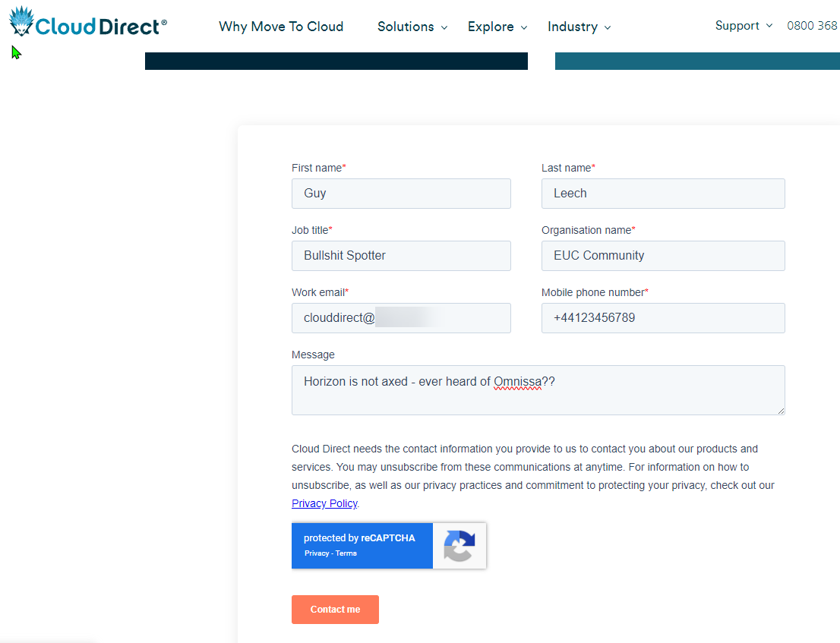
Task: Focus the Last name field
Action: [x=663, y=194]
